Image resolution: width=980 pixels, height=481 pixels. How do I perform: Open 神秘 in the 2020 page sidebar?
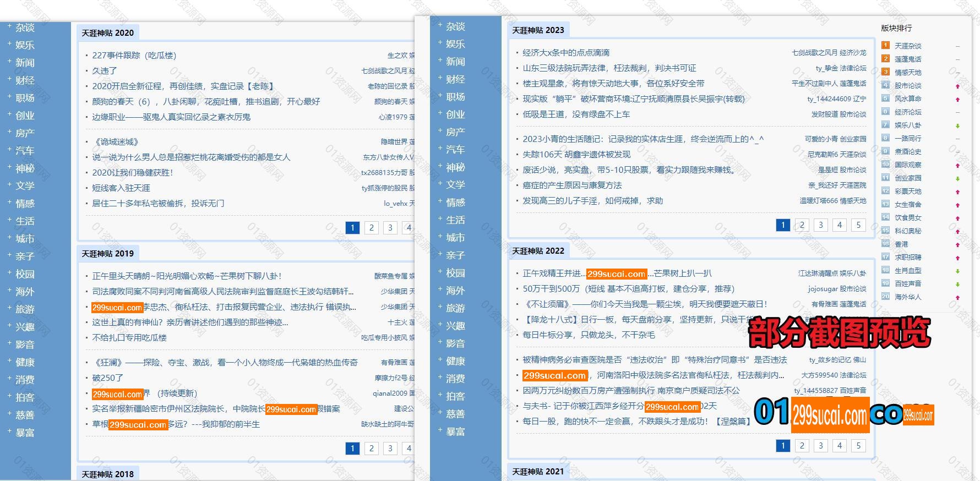pos(25,168)
